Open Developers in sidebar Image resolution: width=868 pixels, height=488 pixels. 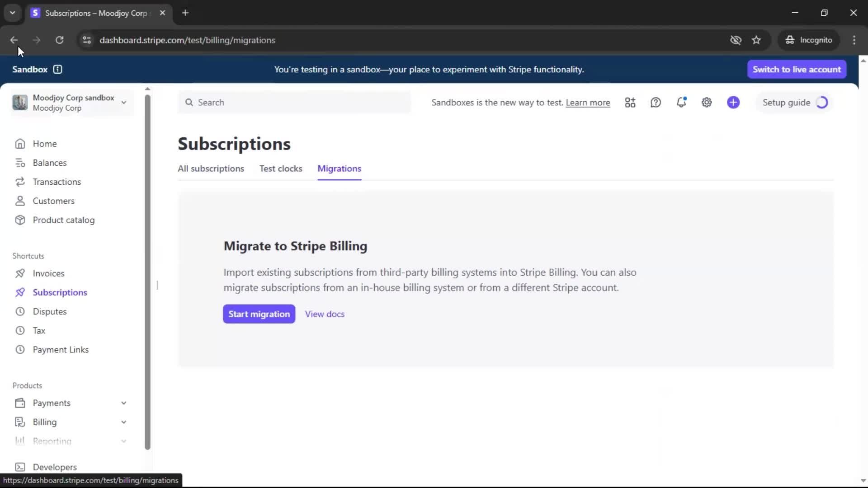[54, 467]
